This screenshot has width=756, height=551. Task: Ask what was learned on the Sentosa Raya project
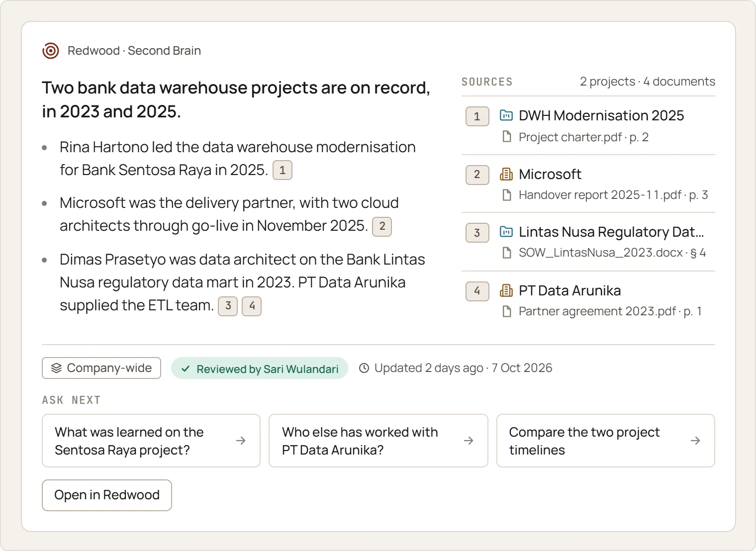pyautogui.click(x=151, y=441)
